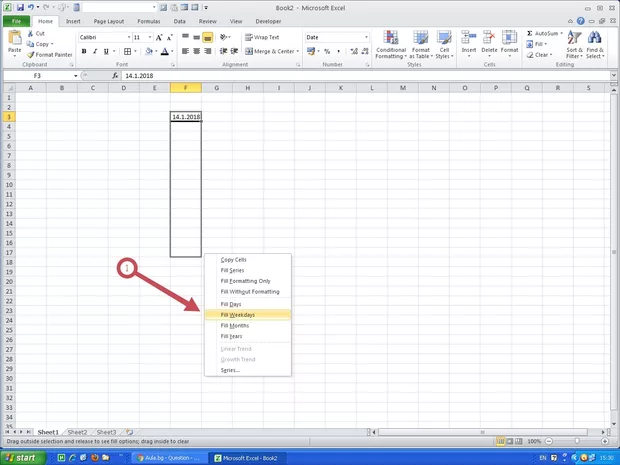Choose Fill Weekdays from the context menu
Image resolution: width=620 pixels, height=465 pixels.
coord(238,315)
